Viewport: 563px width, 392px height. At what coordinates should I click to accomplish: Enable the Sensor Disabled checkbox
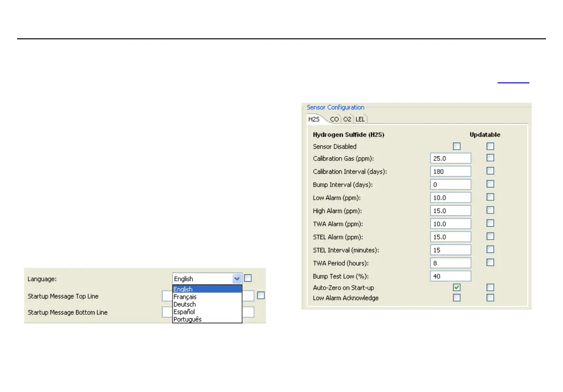click(x=457, y=146)
